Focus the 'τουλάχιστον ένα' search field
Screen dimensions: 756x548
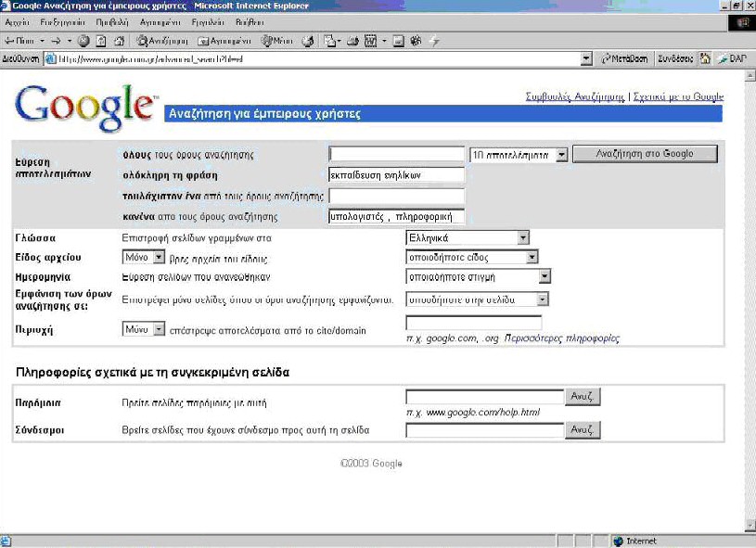click(x=397, y=197)
